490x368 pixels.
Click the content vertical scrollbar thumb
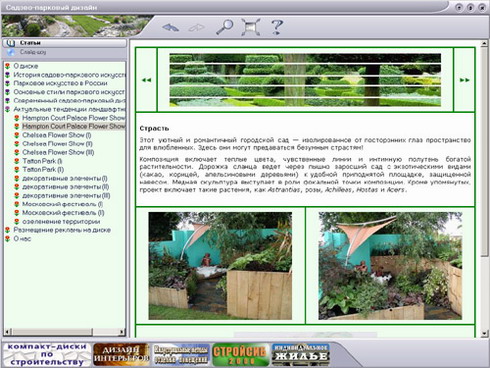[484, 152]
